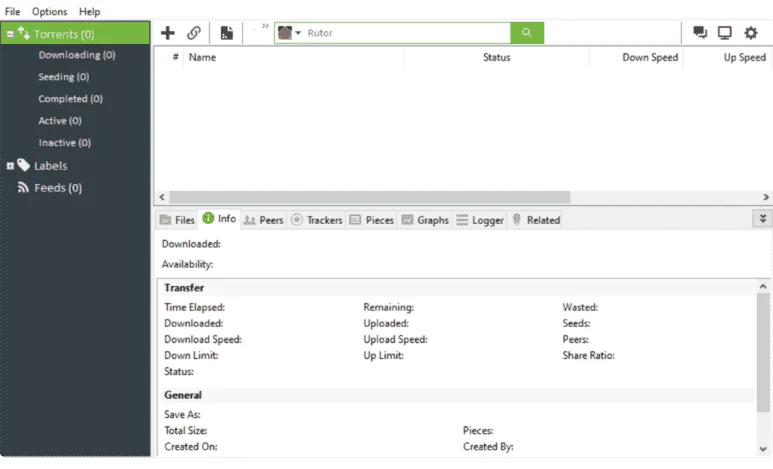Show Downloading (0) torrents
The image size is (773, 469).
[77, 55]
